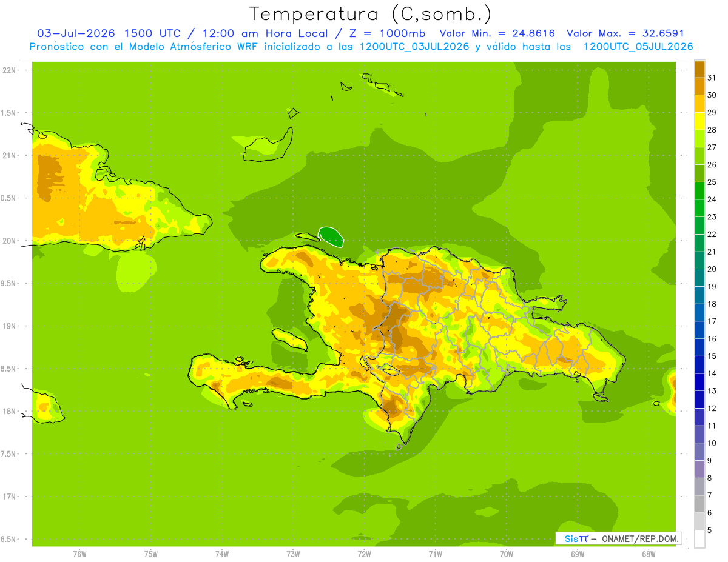This screenshot has width=728, height=562.
Task: Pick the yellow legend band between 28 and 29
Action: [x=699, y=121]
